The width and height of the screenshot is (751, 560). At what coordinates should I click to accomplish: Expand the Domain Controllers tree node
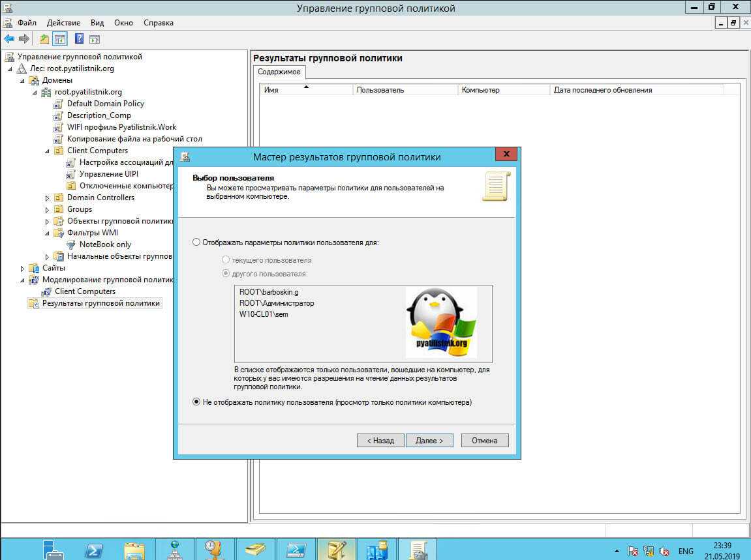[48, 198]
